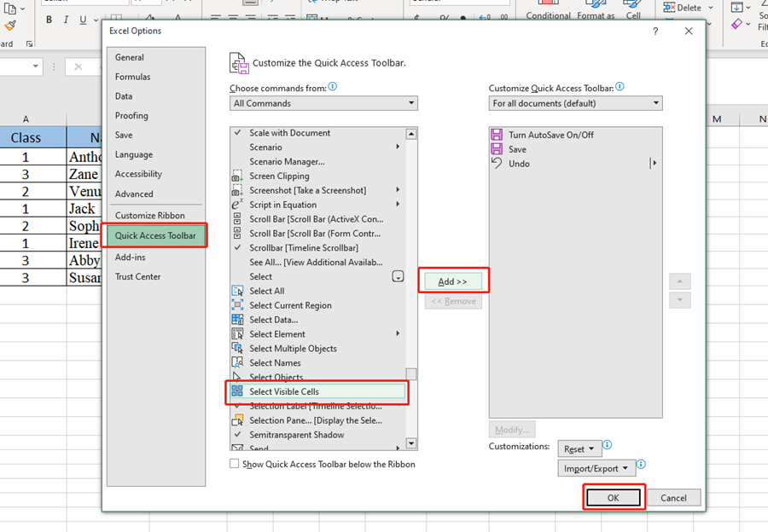Click the Selection Pane icon

pos(237,420)
